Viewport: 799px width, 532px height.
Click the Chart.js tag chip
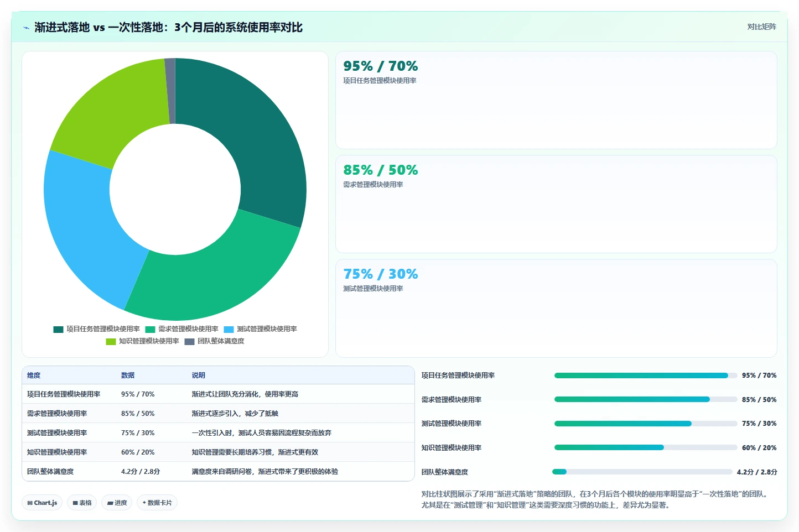[42, 503]
